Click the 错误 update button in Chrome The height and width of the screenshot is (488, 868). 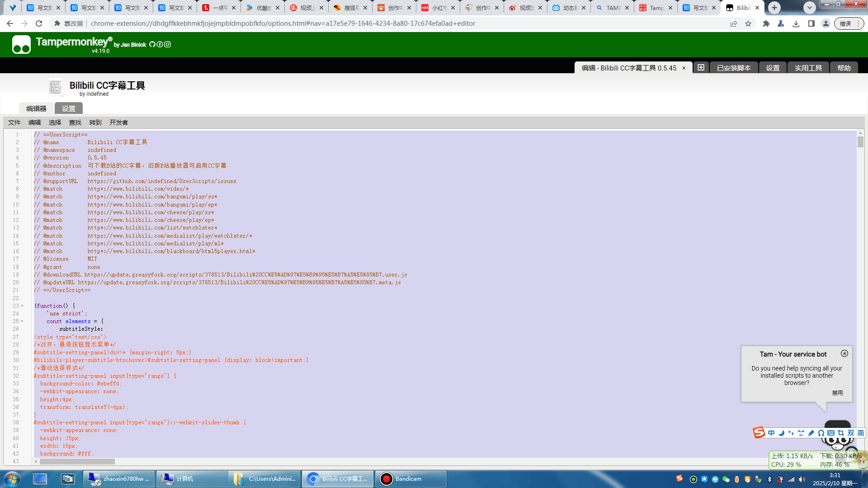click(x=849, y=23)
